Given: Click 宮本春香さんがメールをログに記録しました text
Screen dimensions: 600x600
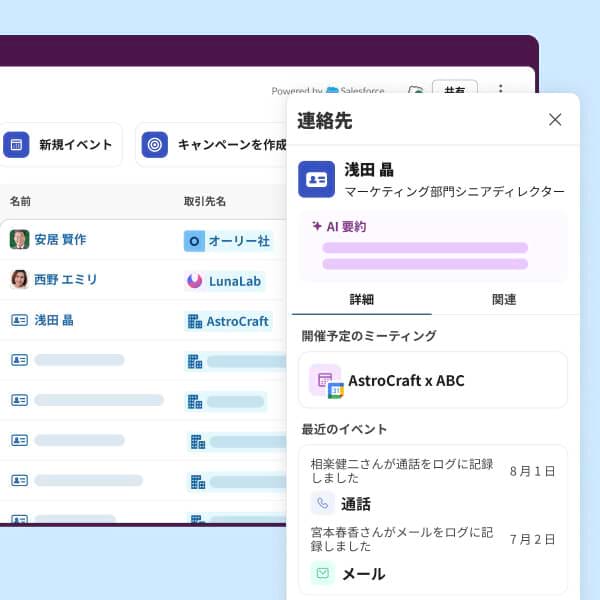Looking at the screenshot, I should [402, 539].
